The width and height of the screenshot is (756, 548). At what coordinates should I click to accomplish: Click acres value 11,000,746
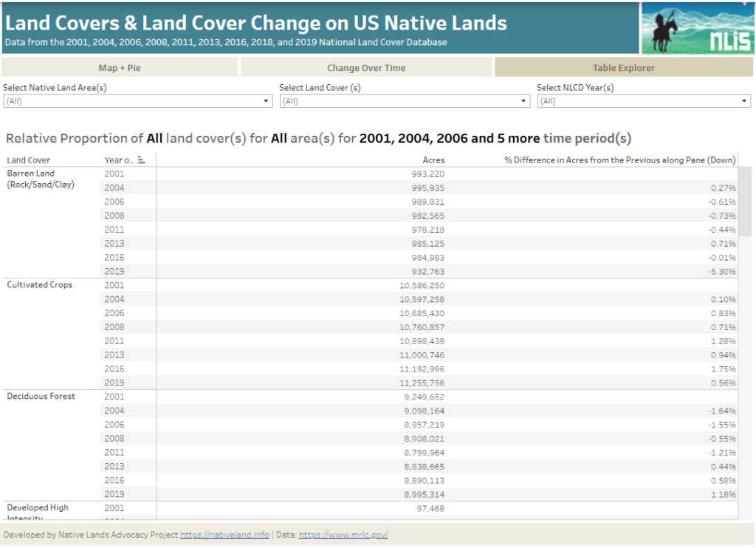coord(422,355)
